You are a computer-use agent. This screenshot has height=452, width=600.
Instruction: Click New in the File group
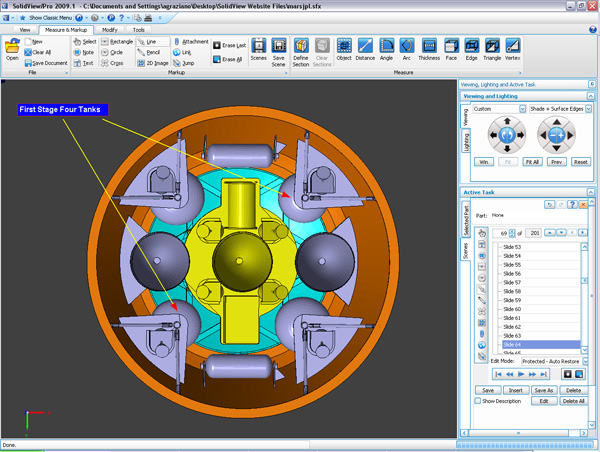34,41
